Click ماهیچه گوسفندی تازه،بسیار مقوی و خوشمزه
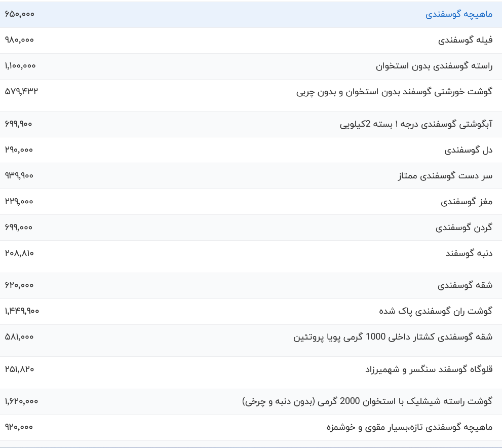The image size is (502, 448). [409, 428]
